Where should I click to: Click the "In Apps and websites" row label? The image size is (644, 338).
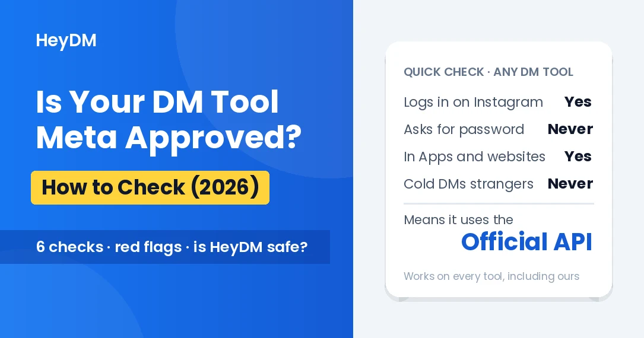pyautogui.click(x=474, y=157)
